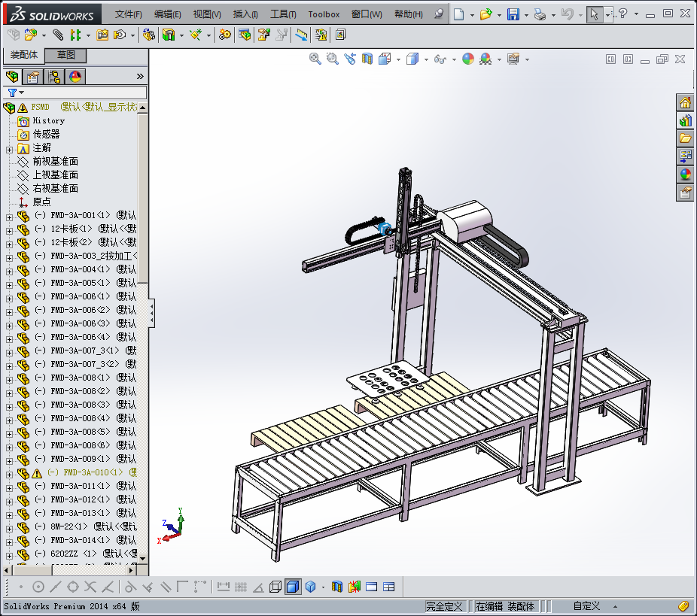Select 前视基准面 in the tree

pyautogui.click(x=56, y=161)
